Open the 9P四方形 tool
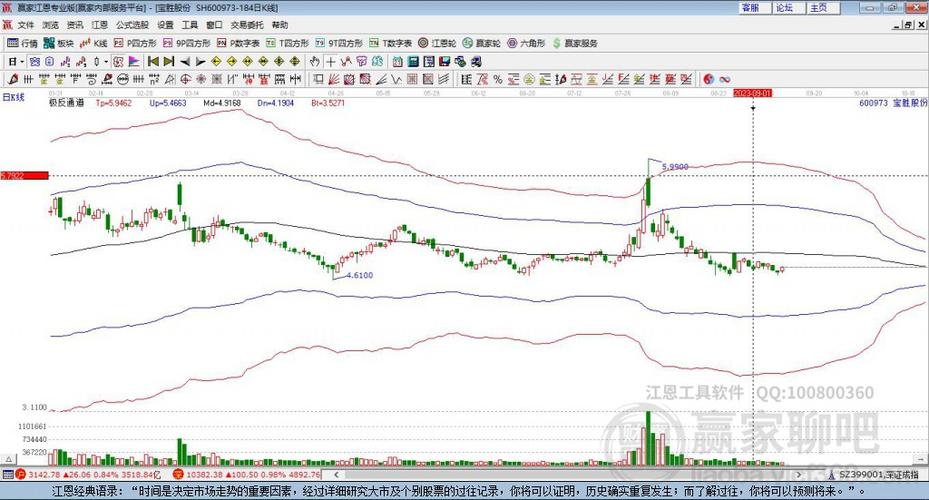This screenshot has height=500, width=929. (x=187, y=43)
